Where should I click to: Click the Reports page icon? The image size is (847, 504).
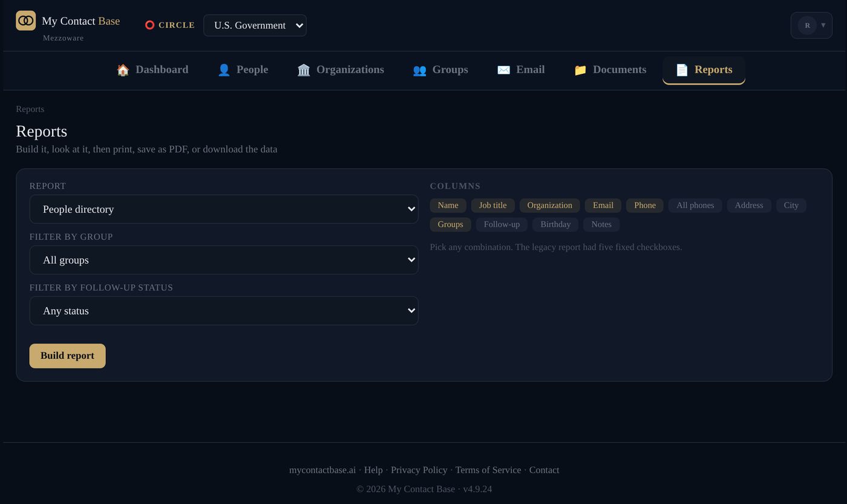click(x=682, y=70)
